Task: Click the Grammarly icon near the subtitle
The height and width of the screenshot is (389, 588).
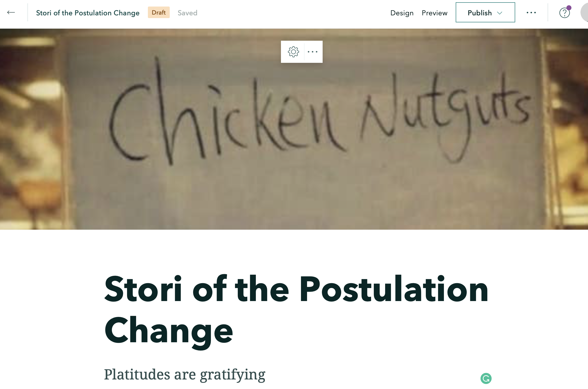Action: point(486,378)
